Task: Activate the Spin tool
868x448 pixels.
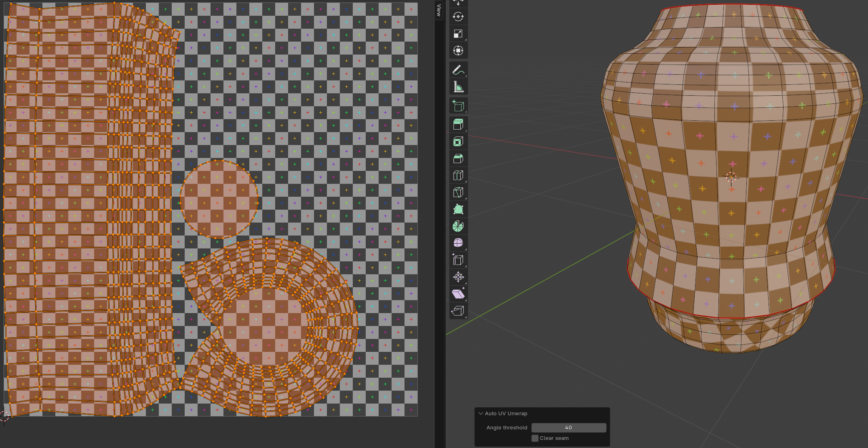Action: coord(458,226)
